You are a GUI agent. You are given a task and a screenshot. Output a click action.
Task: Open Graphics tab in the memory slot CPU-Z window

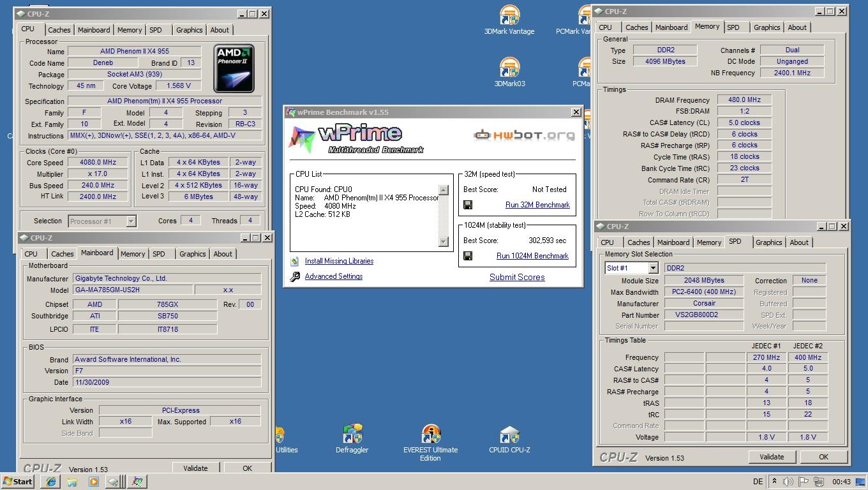point(768,242)
